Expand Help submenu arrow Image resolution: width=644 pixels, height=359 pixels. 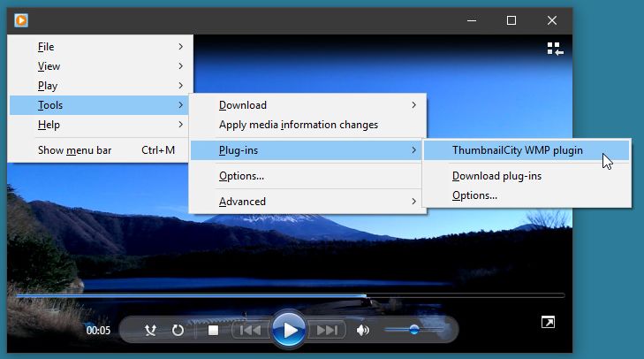pos(181,125)
